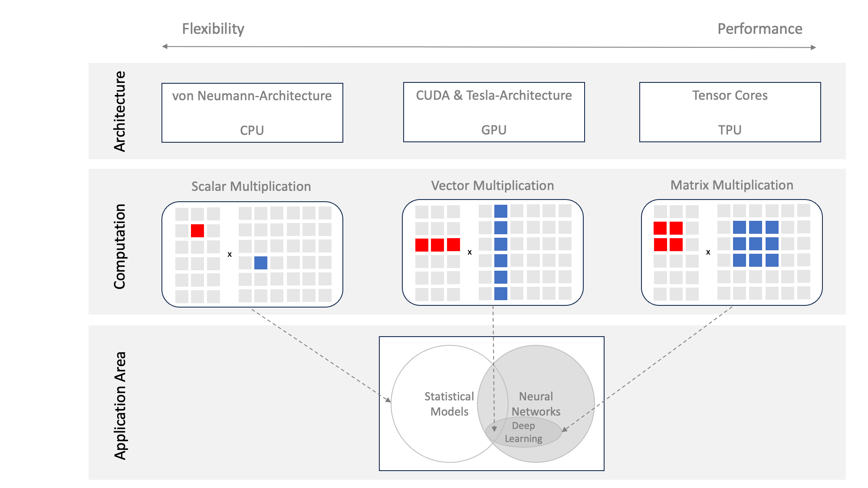This screenshot has height=488, width=868.
Task: Select the Vector Multiplication heading
Action: (x=493, y=186)
